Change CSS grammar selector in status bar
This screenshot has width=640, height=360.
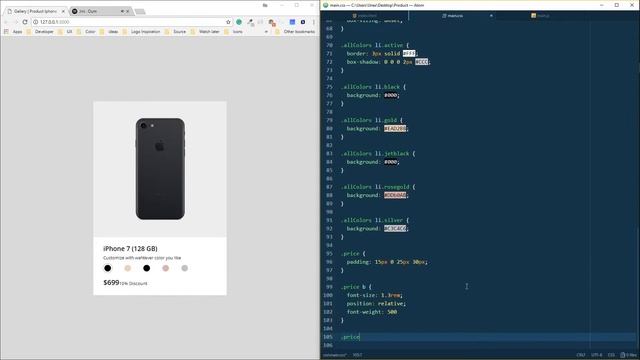click(611, 355)
